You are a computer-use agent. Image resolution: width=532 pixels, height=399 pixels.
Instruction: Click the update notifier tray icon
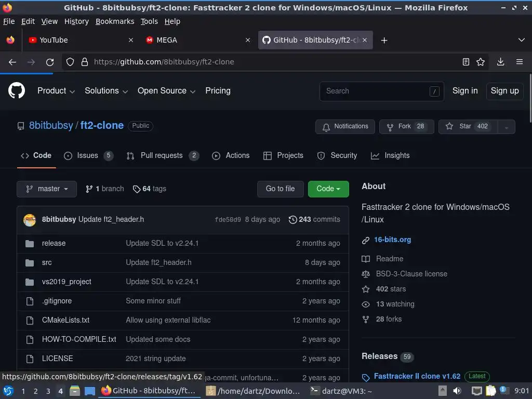tap(503, 390)
